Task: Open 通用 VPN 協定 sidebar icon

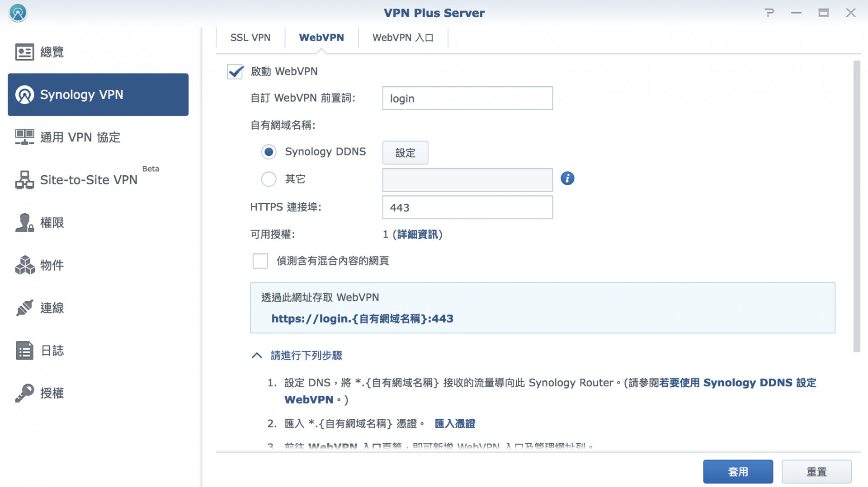Action: pyautogui.click(x=24, y=137)
